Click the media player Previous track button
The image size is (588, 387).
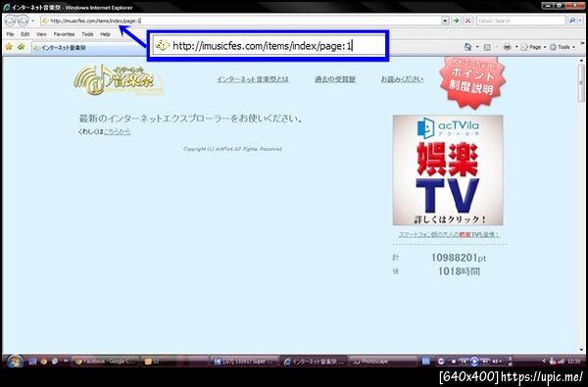(x=464, y=362)
